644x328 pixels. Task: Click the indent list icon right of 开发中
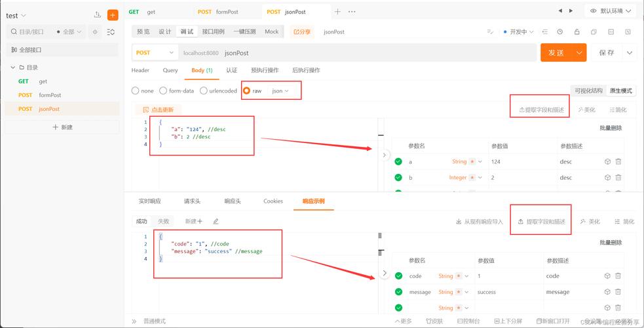click(x=545, y=31)
